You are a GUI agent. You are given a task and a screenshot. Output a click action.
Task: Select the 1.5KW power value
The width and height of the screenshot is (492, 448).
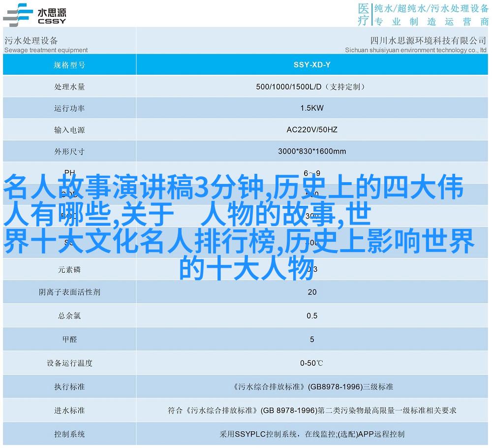coord(312,108)
